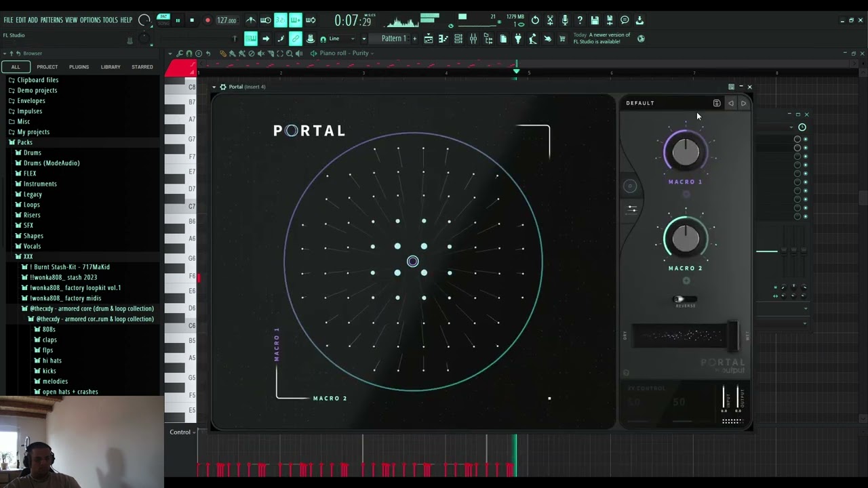Screen dimensions: 868x488
Task: Open the plugin picker plug icon
Action: 518,39
